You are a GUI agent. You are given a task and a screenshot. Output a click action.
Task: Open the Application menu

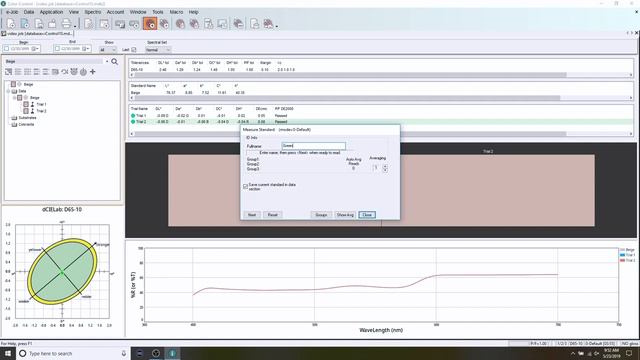(x=51, y=12)
